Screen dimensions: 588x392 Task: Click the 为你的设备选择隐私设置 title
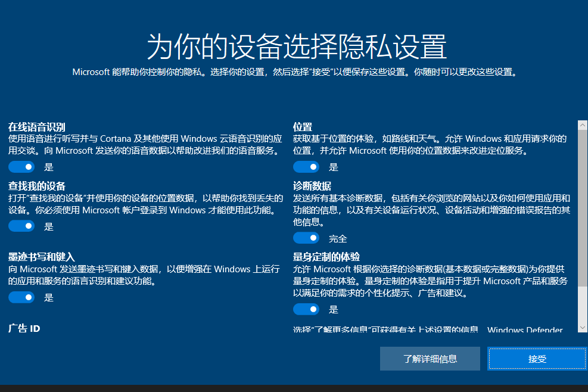297,46
